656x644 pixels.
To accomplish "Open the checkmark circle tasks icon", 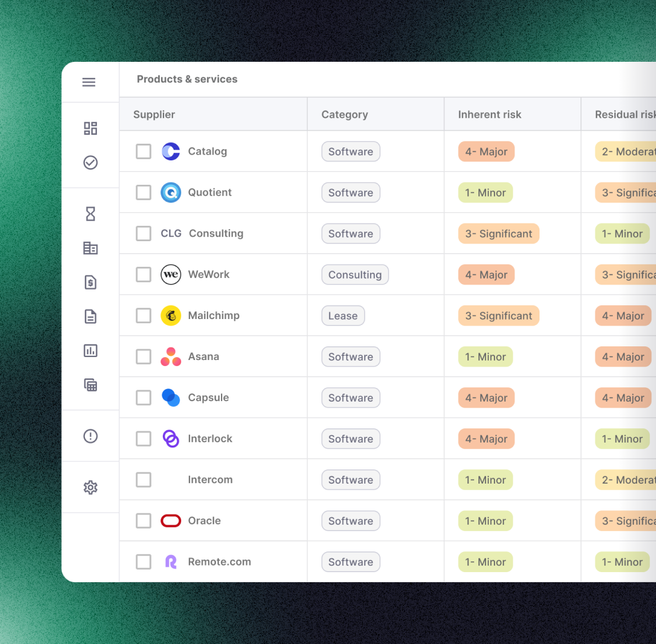I will 90,162.
